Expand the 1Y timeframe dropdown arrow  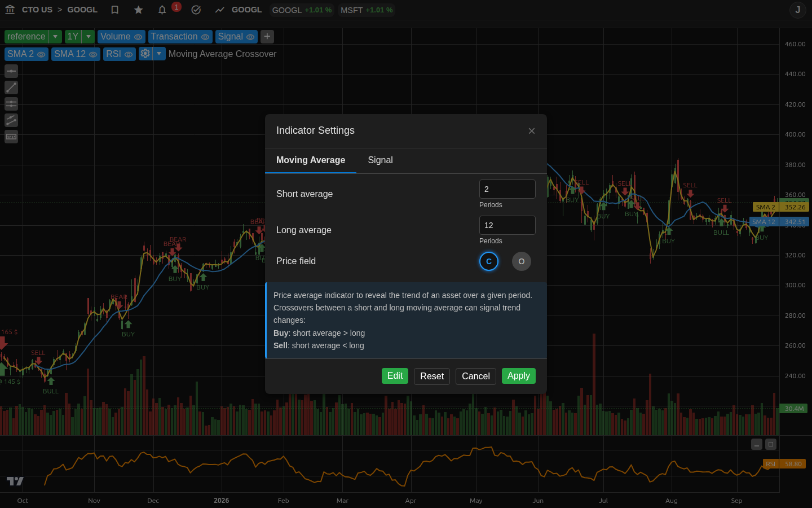[89, 37]
